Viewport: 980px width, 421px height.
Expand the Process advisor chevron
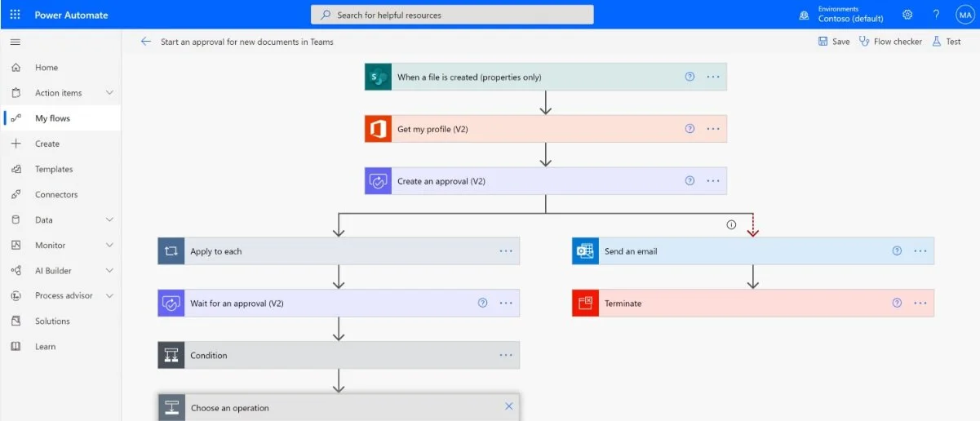(x=109, y=295)
